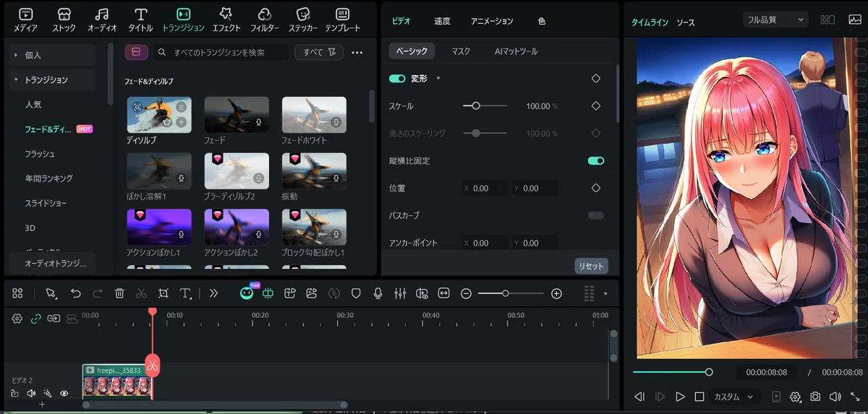Delete selected clip with trash icon
This screenshot has height=414, width=868.
pyautogui.click(x=119, y=293)
